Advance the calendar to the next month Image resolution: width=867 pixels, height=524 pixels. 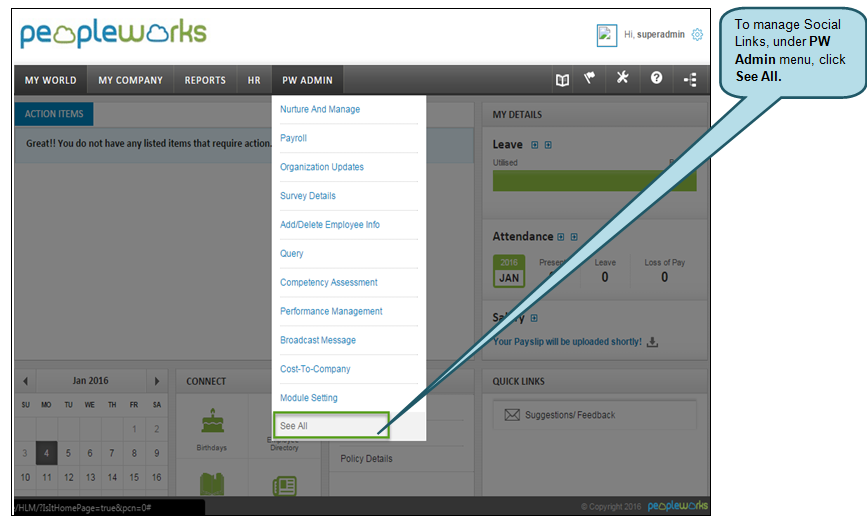pyautogui.click(x=156, y=381)
